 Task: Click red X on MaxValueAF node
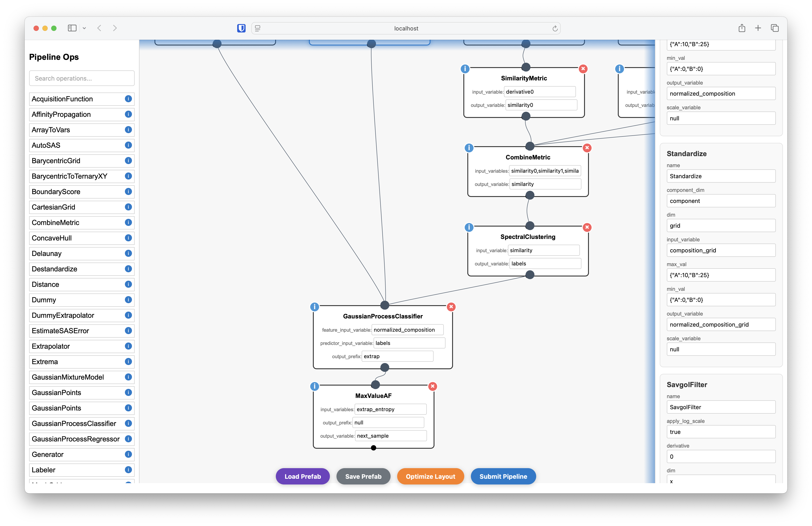coord(433,386)
